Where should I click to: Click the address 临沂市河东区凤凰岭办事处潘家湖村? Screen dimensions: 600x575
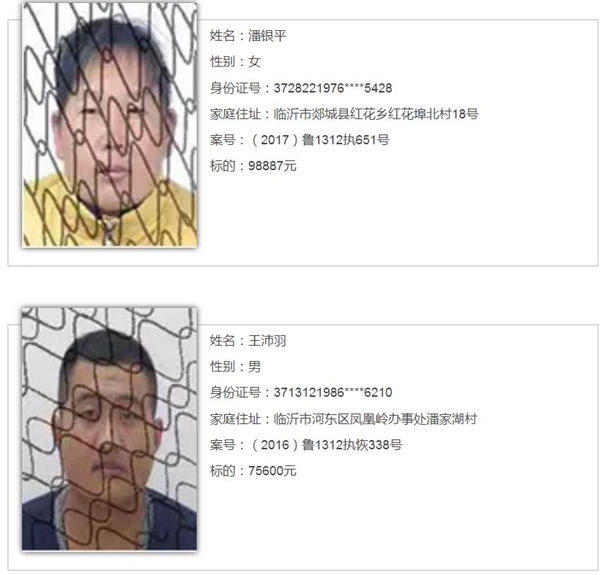click(375, 419)
